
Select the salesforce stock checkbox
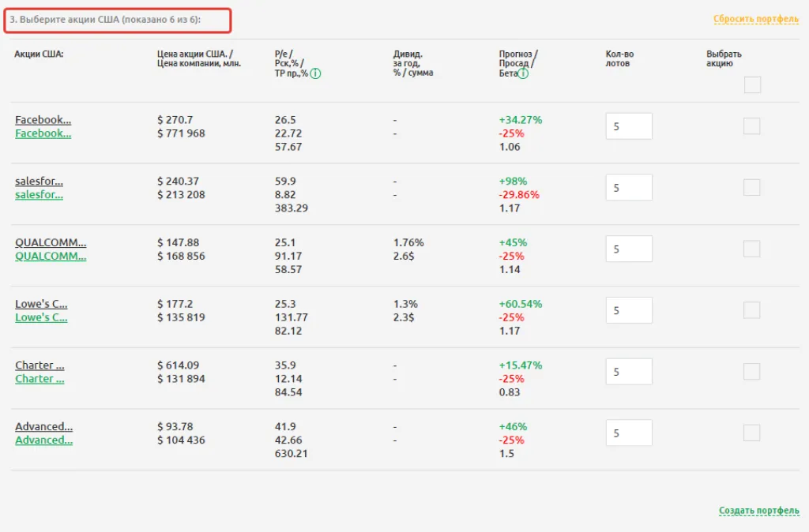(x=752, y=188)
